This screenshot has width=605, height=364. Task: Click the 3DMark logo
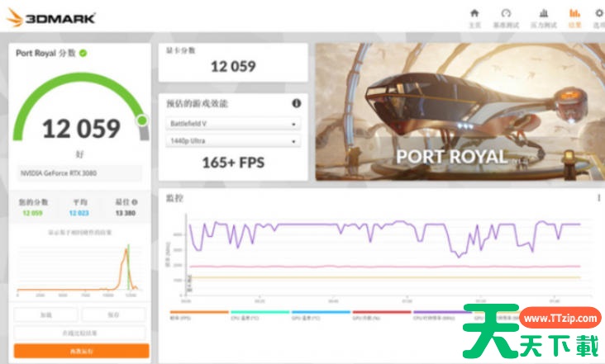[51, 17]
